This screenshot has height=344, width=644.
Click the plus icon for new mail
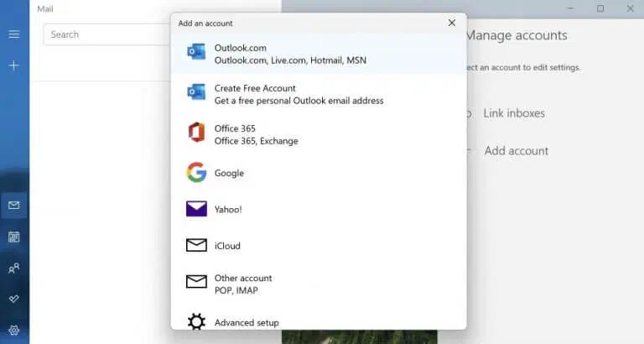pyautogui.click(x=14, y=65)
